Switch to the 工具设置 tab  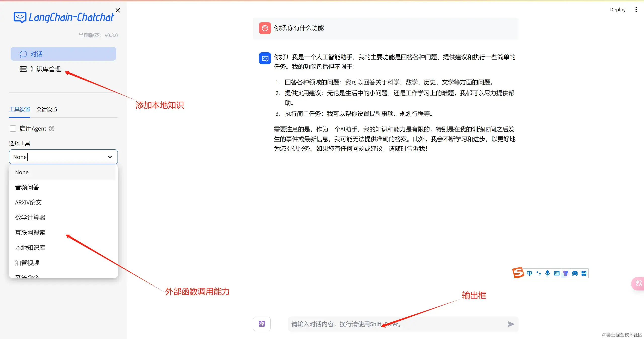pyautogui.click(x=20, y=109)
